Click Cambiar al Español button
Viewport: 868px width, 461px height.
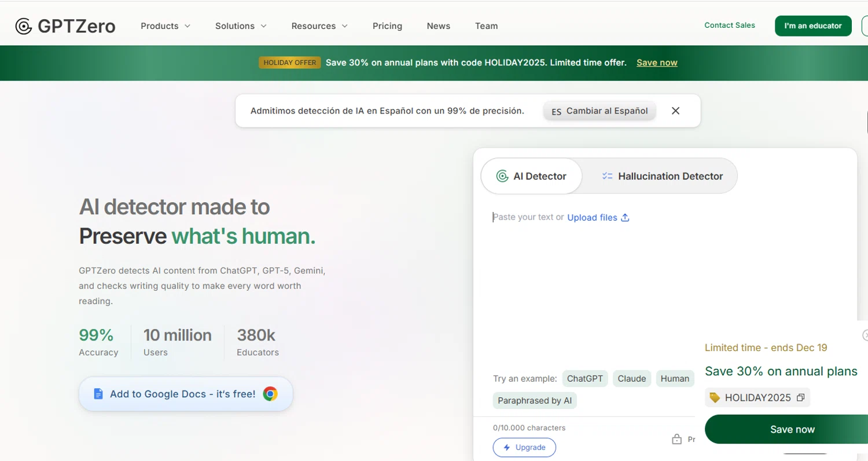pos(599,111)
